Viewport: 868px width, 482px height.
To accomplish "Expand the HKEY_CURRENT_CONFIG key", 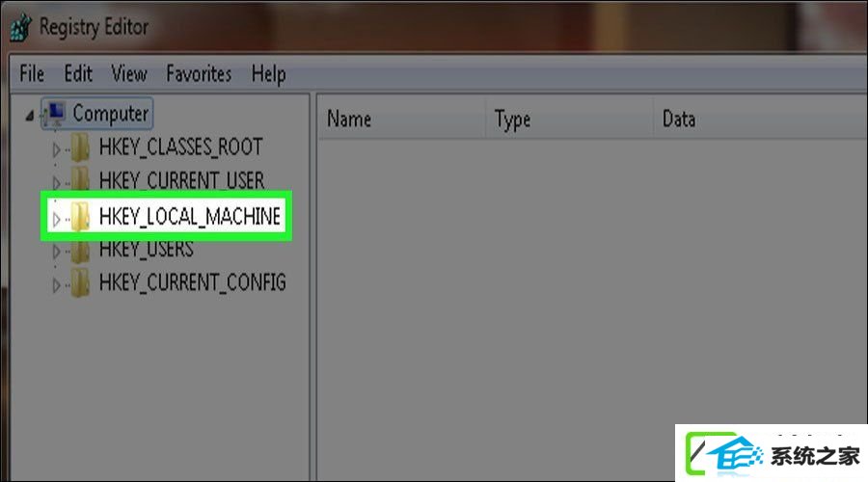I will (x=56, y=285).
